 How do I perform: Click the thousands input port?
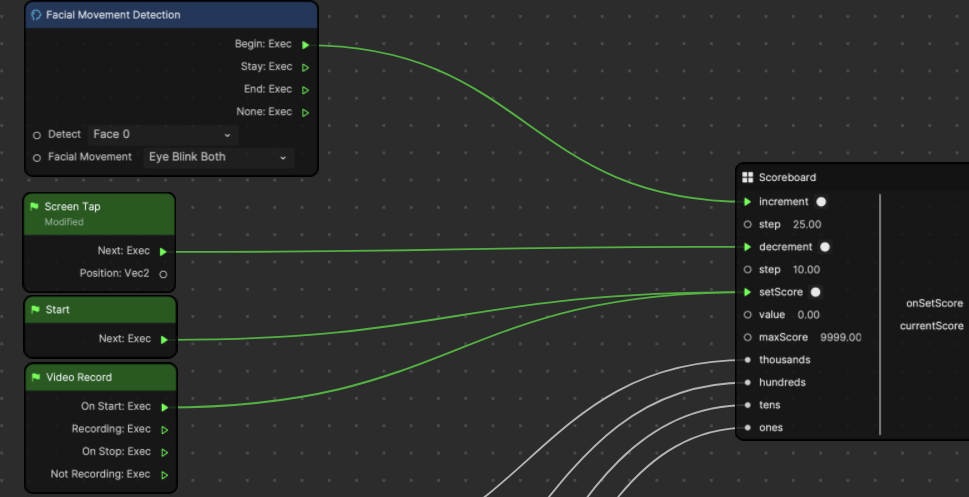pyautogui.click(x=748, y=360)
